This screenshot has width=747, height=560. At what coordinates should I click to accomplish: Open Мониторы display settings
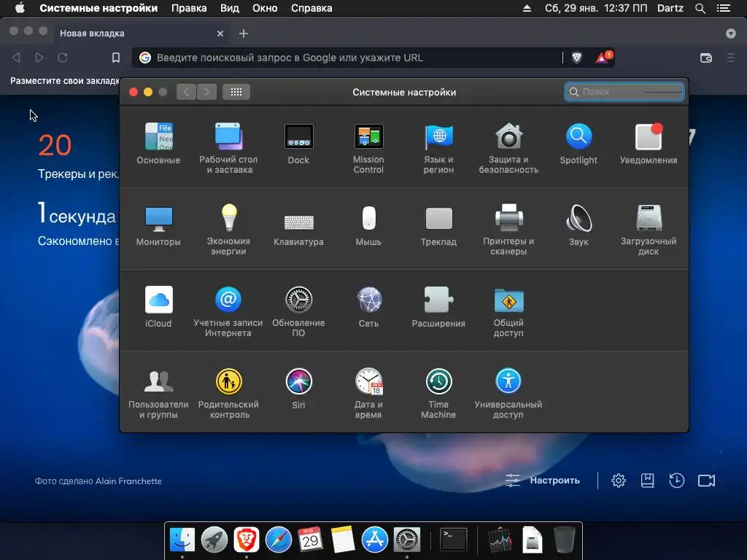[158, 225]
